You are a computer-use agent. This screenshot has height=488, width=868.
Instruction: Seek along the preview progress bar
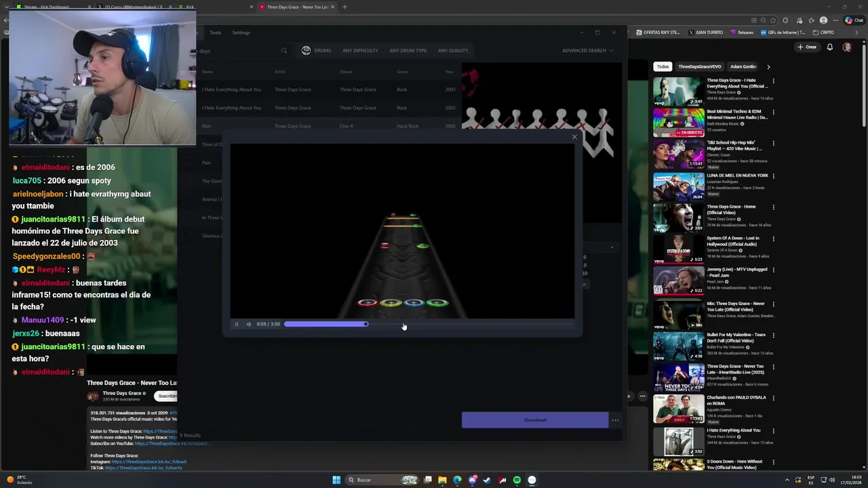tap(429, 324)
